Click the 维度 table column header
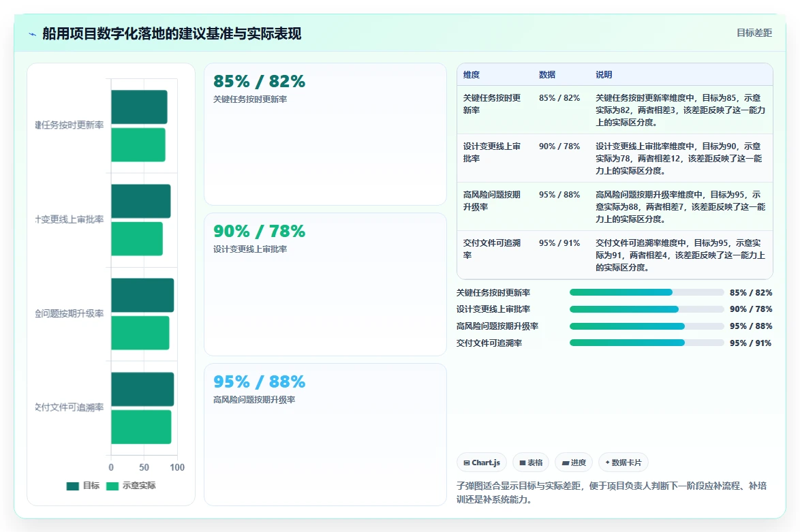800x532 pixels. point(472,74)
